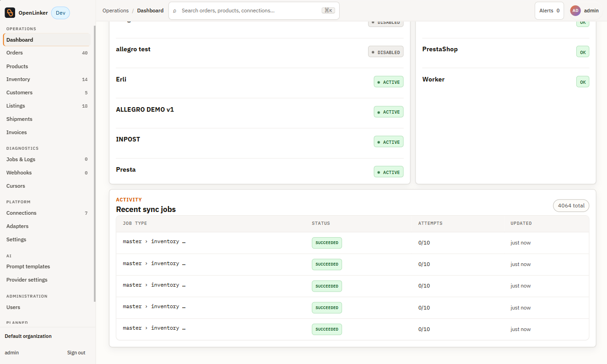
Task: Click the ⌘K shortcut badge
Action: tap(328, 11)
